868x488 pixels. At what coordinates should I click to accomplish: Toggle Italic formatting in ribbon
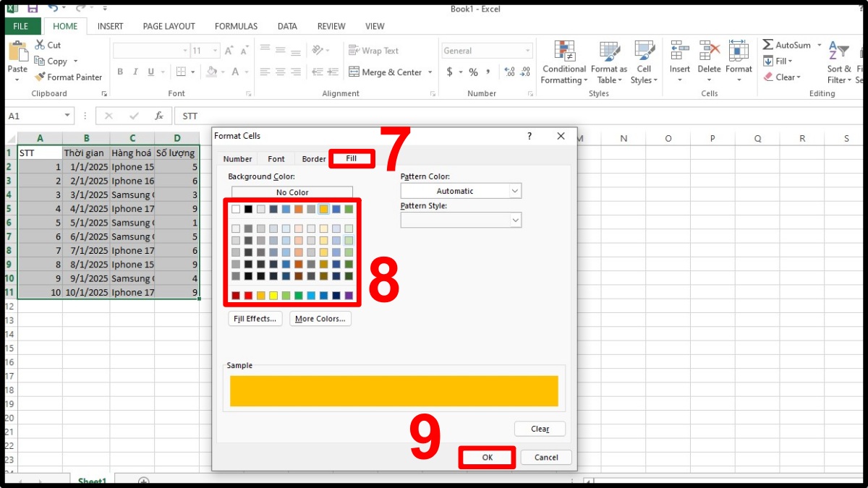(x=135, y=72)
